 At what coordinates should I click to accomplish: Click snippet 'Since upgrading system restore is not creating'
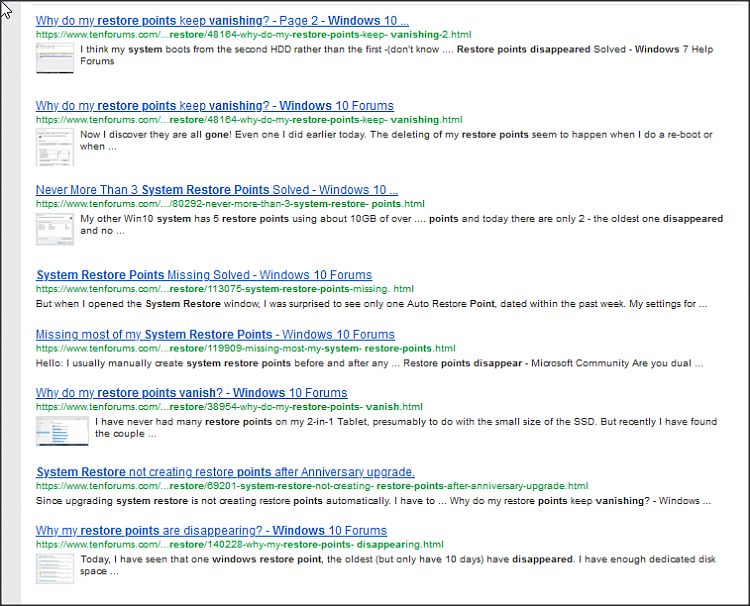tap(373, 501)
